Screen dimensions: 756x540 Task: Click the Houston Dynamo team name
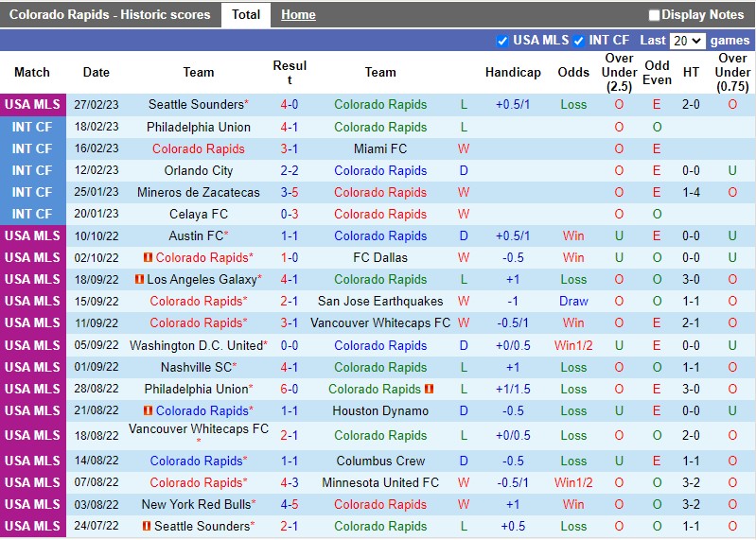pyautogui.click(x=380, y=410)
